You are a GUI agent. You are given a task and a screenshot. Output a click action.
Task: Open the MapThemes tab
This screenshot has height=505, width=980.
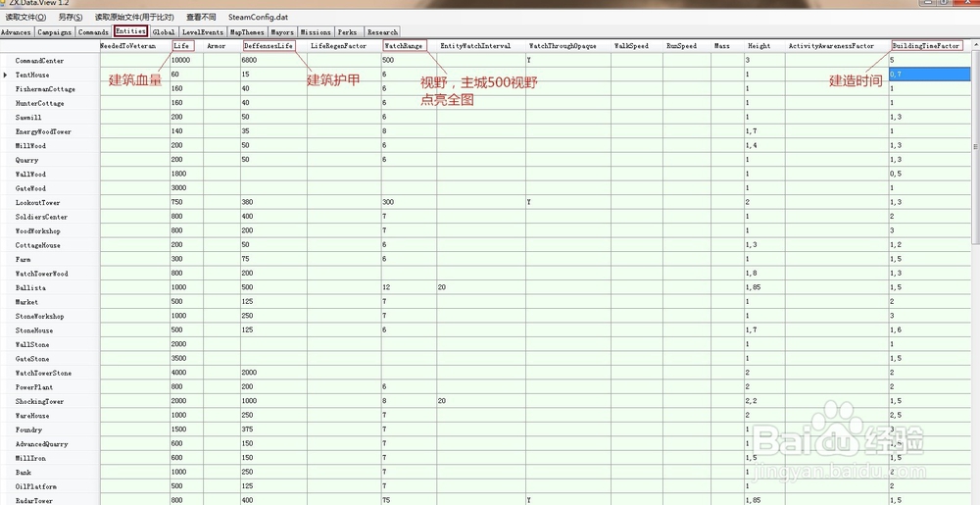247,32
